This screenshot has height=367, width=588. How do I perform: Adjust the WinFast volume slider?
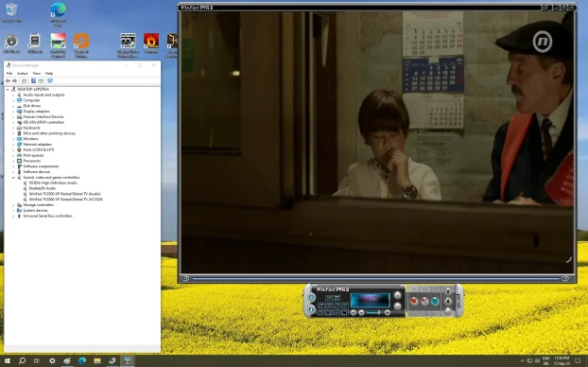[373, 312]
